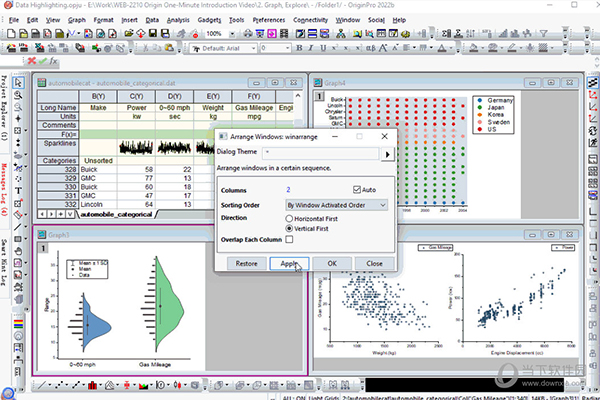Open the Messages Log side tab
This screenshot has height=400, width=600.
(4, 190)
